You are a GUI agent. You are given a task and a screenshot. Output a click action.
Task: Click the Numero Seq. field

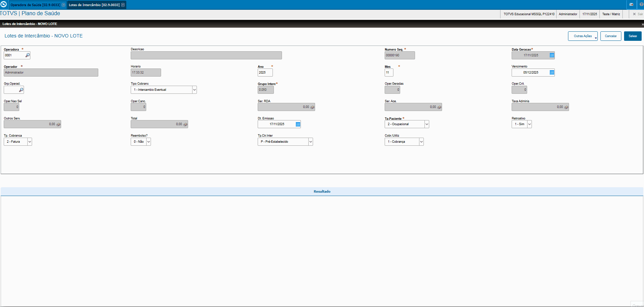[400, 55]
